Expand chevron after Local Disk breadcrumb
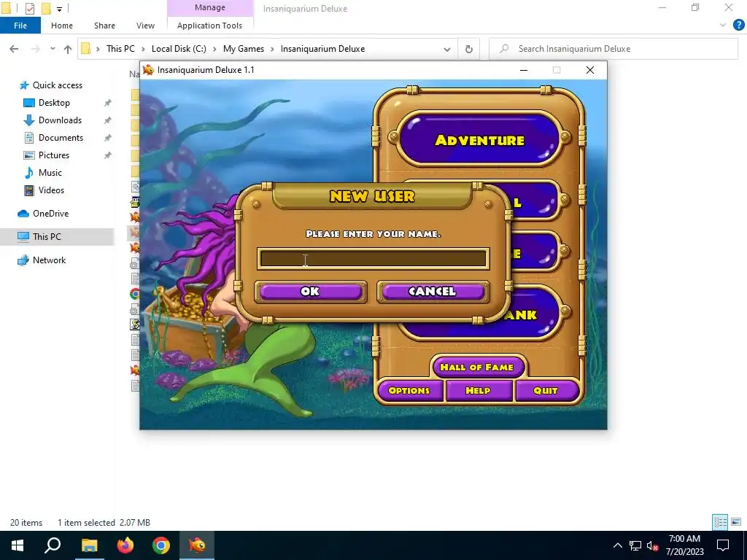Viewport: 747px width, 560px height. 215,49
